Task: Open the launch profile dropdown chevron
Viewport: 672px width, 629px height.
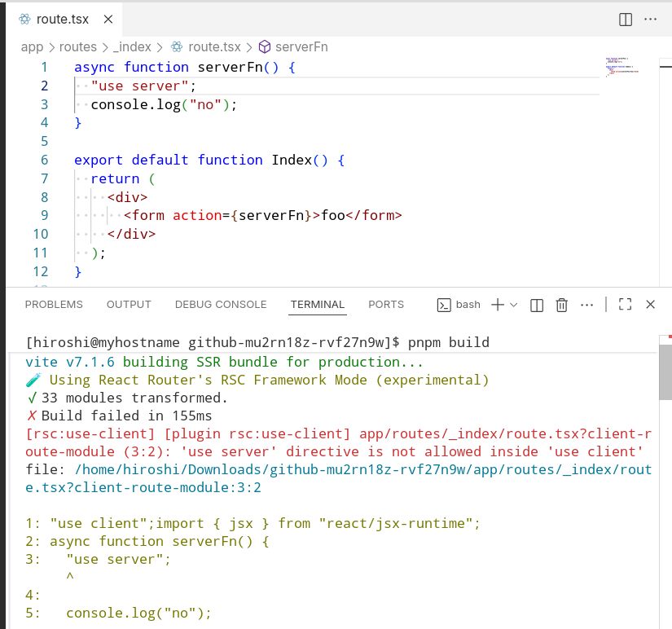Action: pos(513,305)
